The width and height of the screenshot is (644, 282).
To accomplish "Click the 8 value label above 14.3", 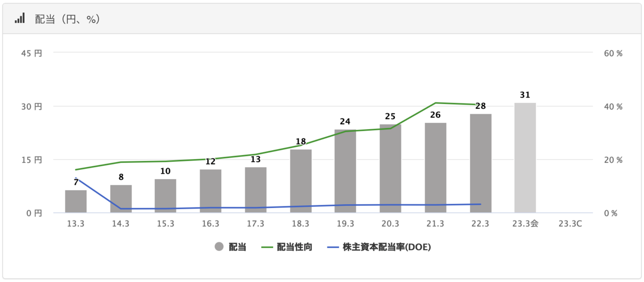I will coord(121,177).
